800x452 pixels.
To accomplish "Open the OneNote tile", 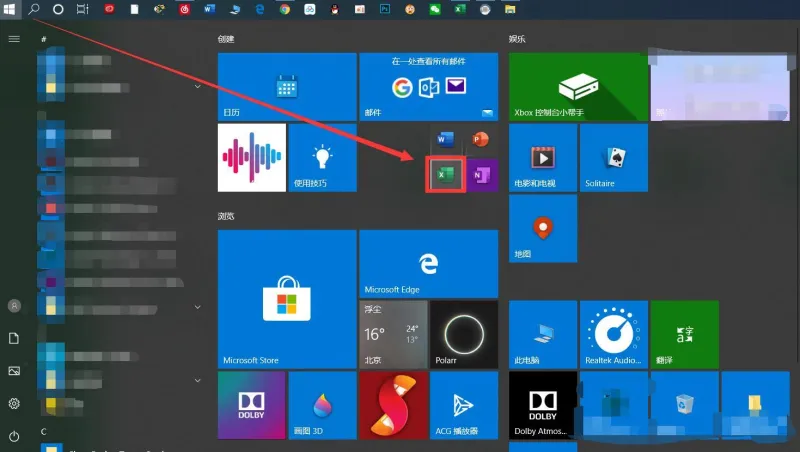I will [482, 175].
